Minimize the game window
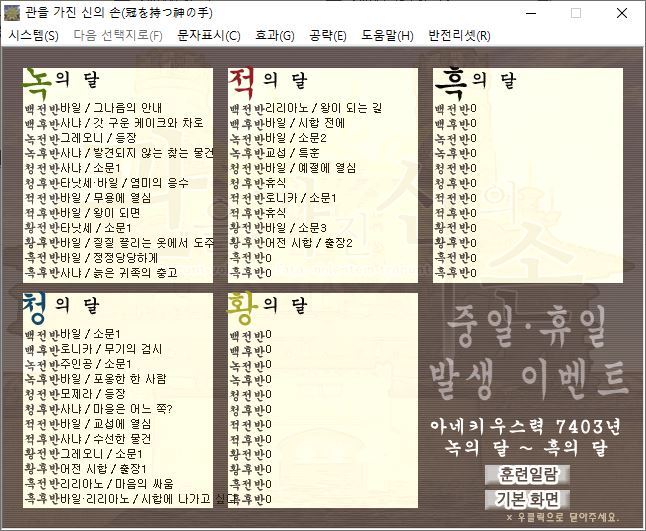Viewport: 646px width, 531px height. pos(531,13)
